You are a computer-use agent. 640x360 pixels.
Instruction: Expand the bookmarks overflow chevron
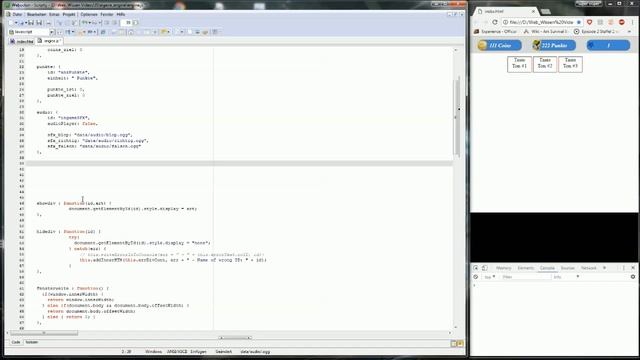click(630, 31)
